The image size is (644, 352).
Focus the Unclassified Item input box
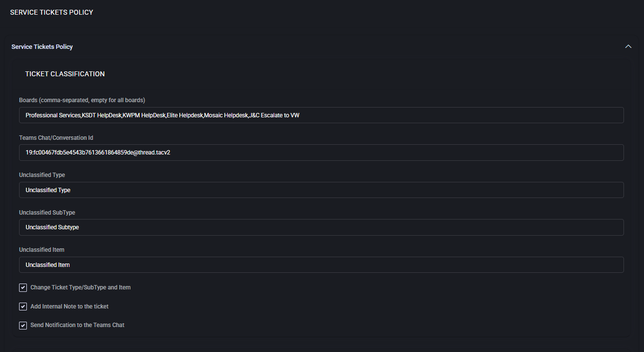click(321, 265)
